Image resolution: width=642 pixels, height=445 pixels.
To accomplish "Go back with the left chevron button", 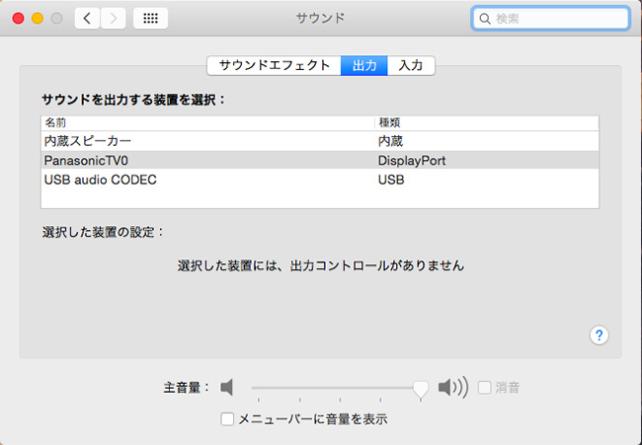I will [x=87, y=18].
